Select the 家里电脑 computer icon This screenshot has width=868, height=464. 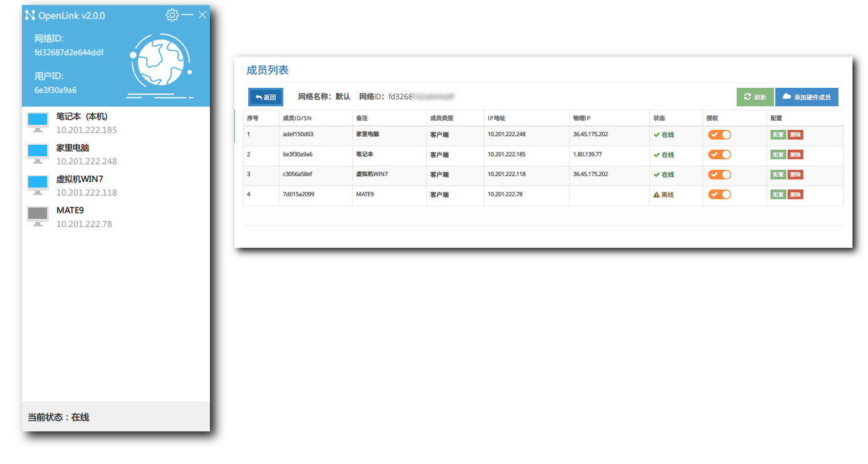pyautogui.click(x=38, y=153)
